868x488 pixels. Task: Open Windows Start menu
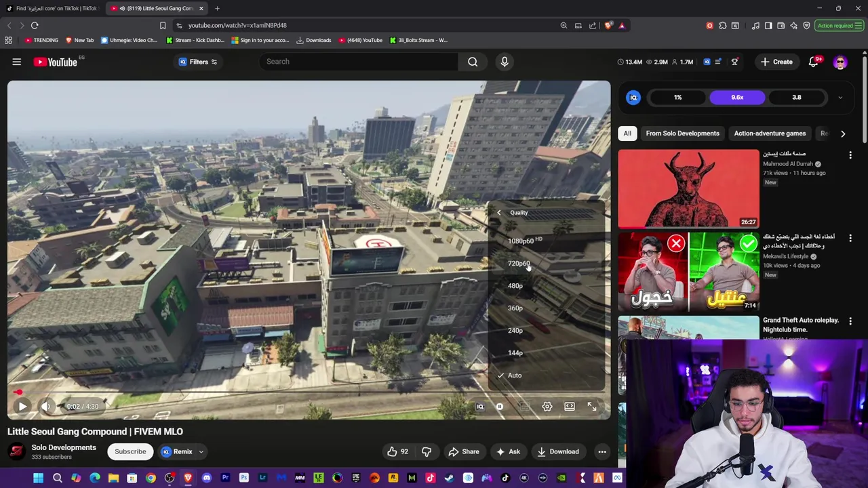click(38, 478)
